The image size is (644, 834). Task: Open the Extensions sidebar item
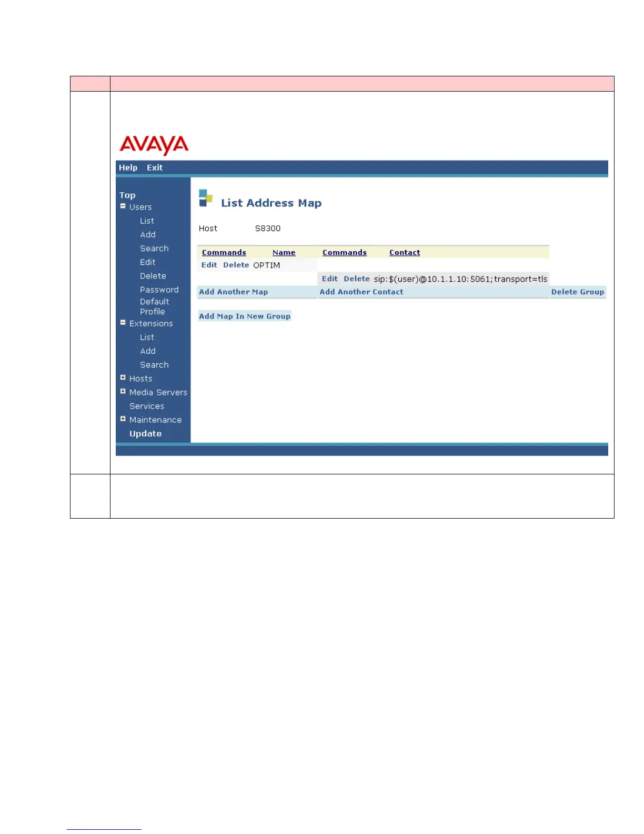pos(151,323)
